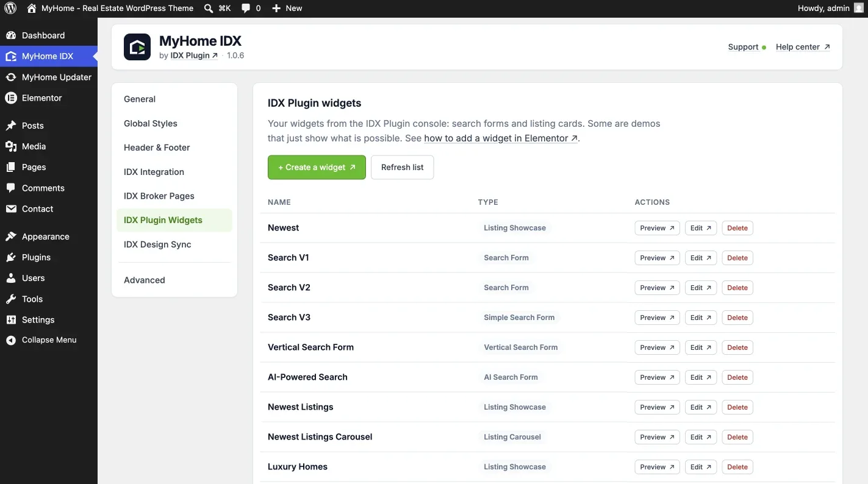
Task: Click the Contact envelope icon
Action: [x=11, y=209]
